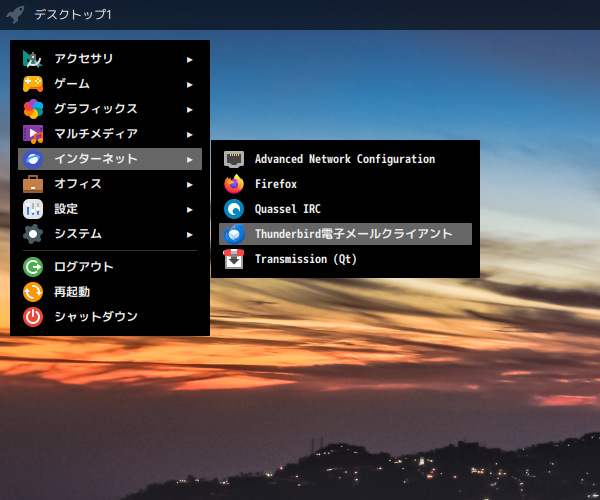
Task: Click the Advanced Network Configuration ethernet icon
Action: [234, 159]
